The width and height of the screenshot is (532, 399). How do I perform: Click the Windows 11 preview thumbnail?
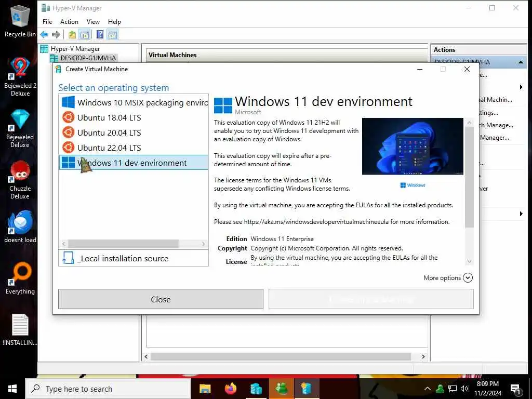tap(413, 146)
